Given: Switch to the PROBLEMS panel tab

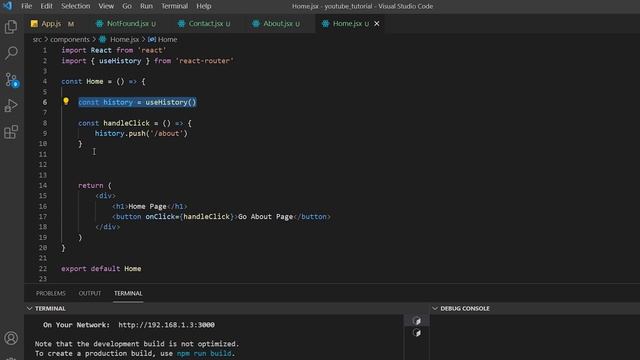Looking at the screenshot, I should 51,293.
